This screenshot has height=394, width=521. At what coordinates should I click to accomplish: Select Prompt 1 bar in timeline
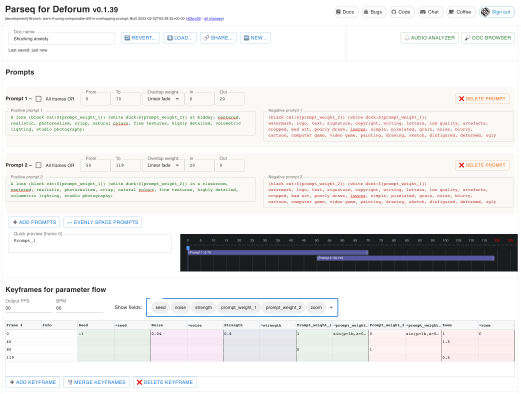278,253
